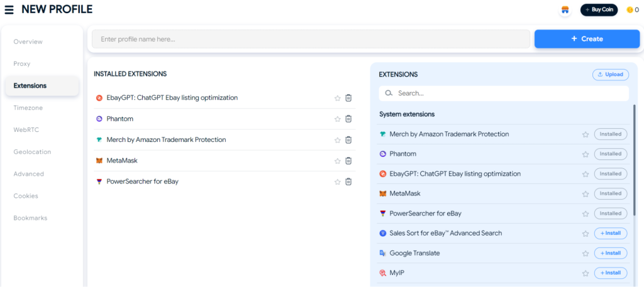Delete EbayGPT from installed extensions

(x=348, y=98)
